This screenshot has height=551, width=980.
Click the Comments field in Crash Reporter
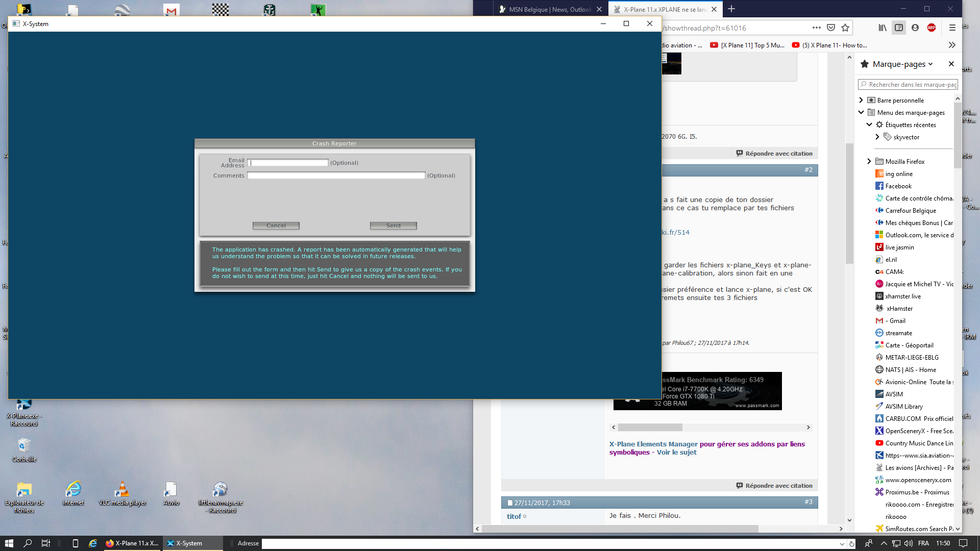(x=336, y=176)
